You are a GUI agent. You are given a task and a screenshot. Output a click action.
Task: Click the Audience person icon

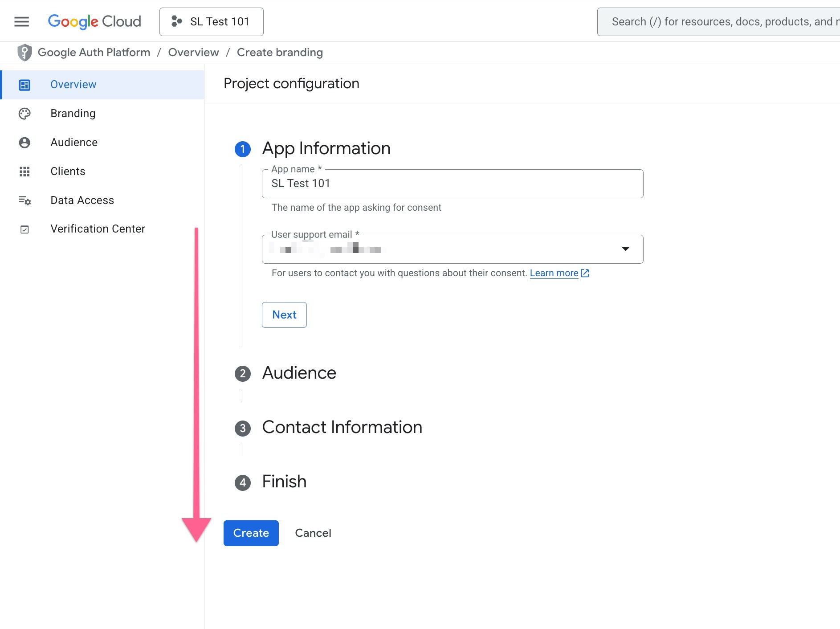point(24,143)
